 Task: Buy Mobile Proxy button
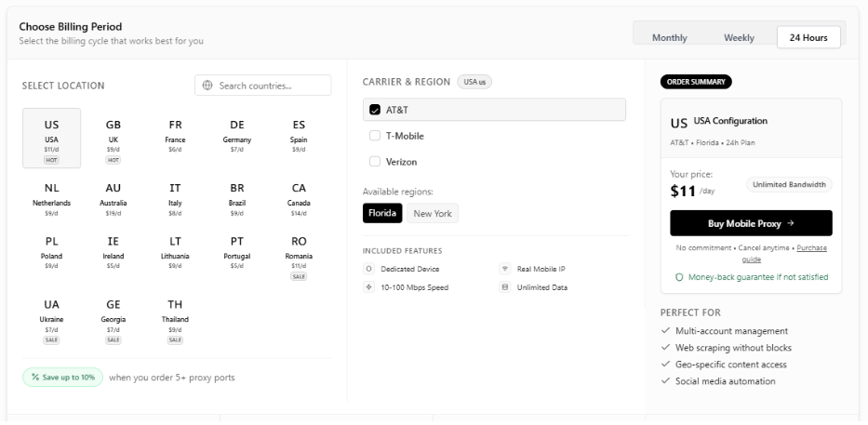point(751,223)
